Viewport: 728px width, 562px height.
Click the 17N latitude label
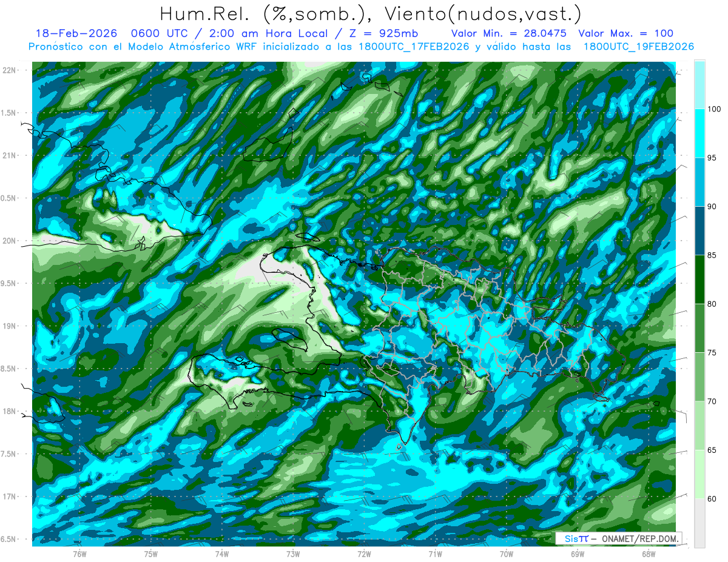click(x=10, y=497)
